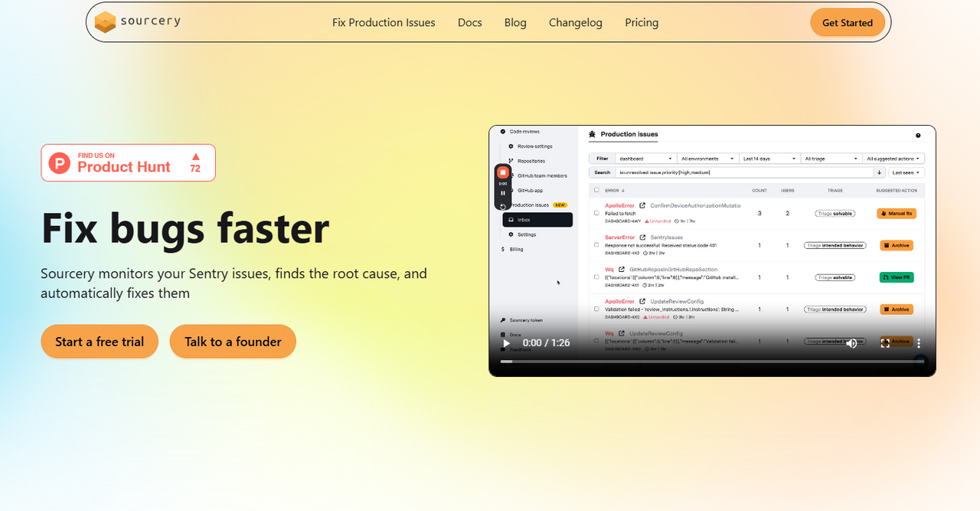980x511 pixels.
Task: Open the Last 14 days dropdown
Action: [x=770, y=159]
